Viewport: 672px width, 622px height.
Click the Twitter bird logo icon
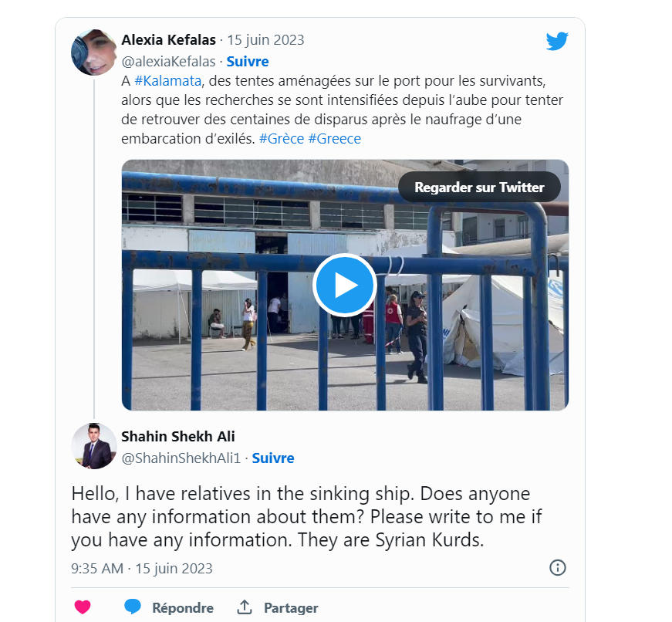[557, 41]
